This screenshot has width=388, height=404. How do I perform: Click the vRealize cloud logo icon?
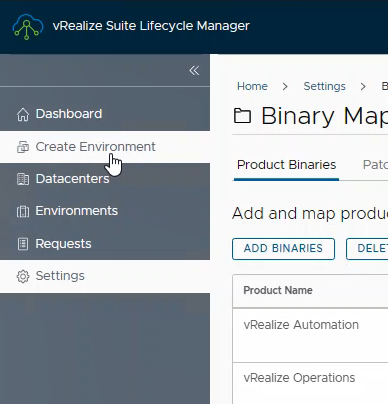tap(28, 27)
